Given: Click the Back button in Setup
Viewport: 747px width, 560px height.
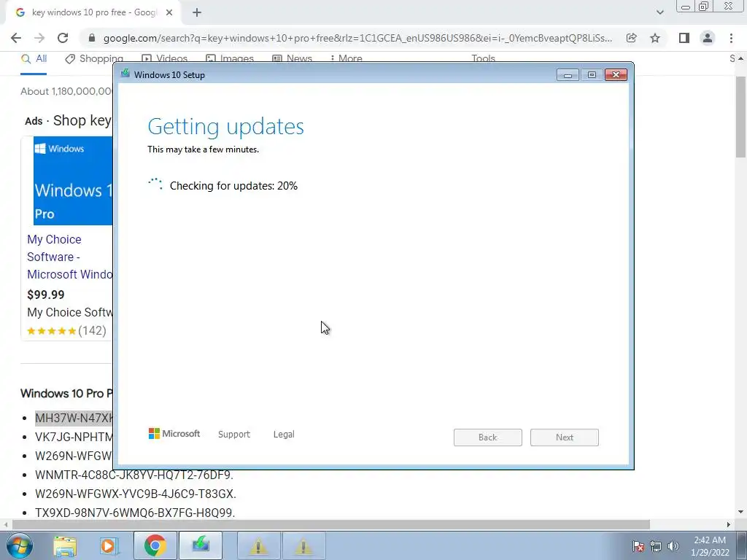Looking at the screenshot, I should [488, 437].
